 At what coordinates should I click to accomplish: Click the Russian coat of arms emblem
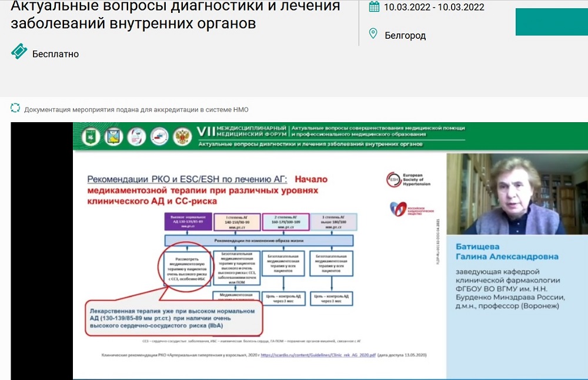pos(183,137)
